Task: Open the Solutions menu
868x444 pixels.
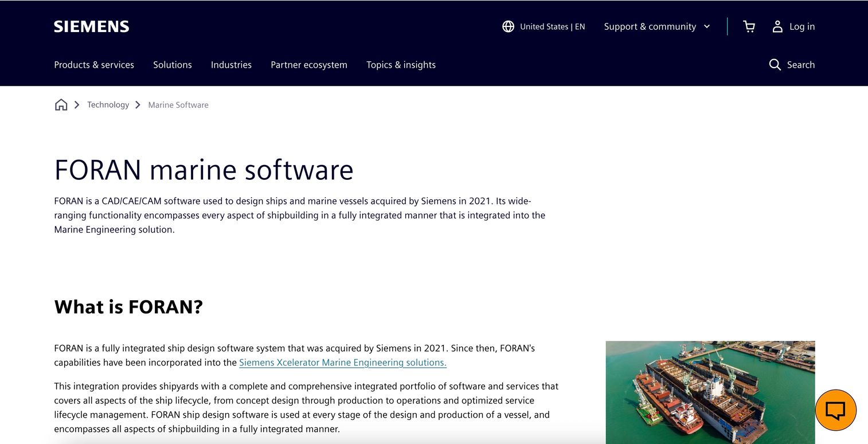Action: [173, 65]
